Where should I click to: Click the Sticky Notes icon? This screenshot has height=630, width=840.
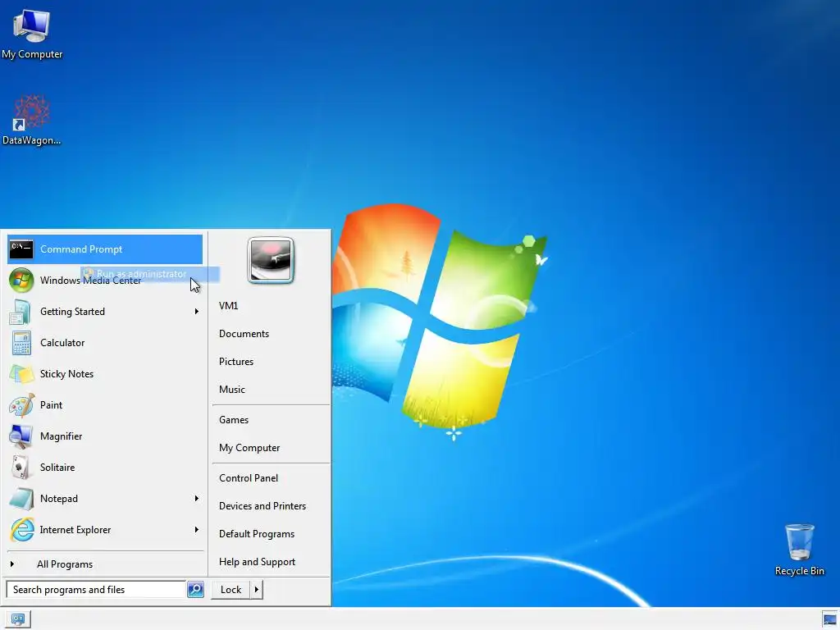pos(21,374)
